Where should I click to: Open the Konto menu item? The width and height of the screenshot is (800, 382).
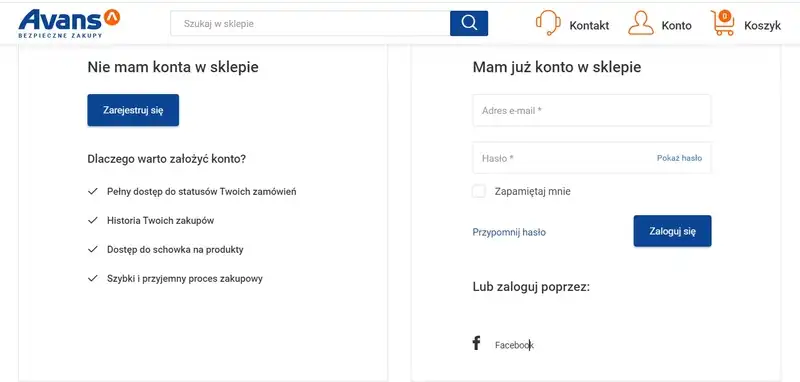[677, 26]
